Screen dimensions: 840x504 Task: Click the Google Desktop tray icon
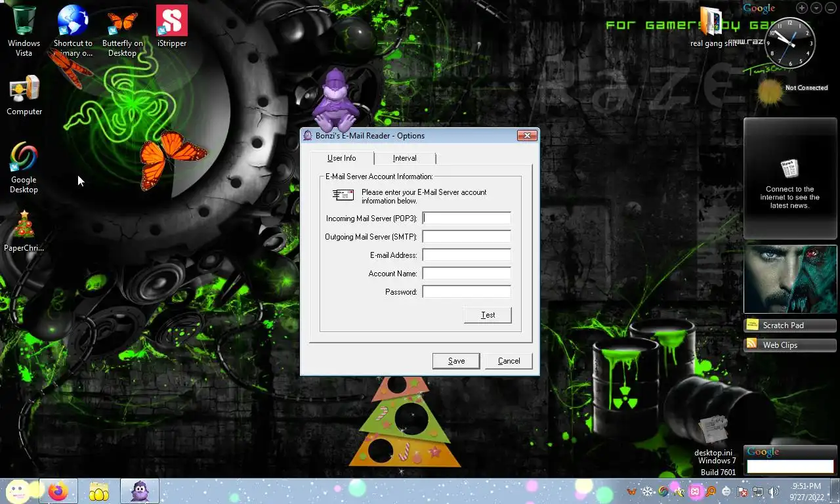(x=663, y=491)
